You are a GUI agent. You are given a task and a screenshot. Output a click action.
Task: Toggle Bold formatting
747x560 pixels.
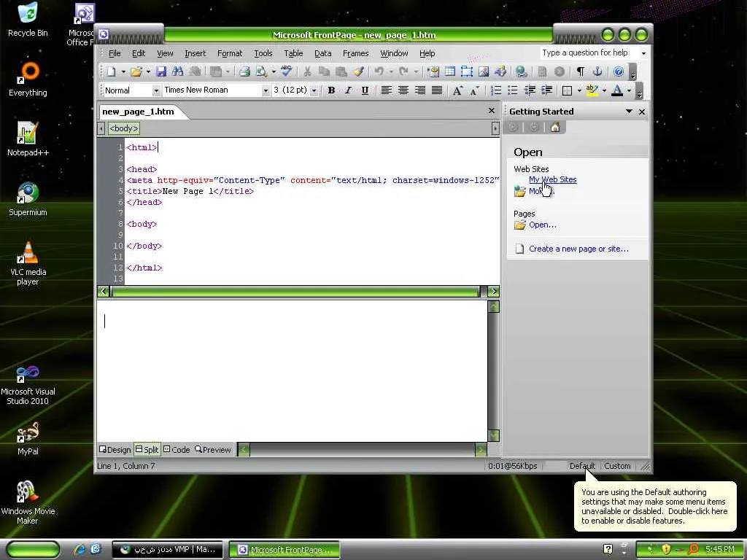click(332, 90)
